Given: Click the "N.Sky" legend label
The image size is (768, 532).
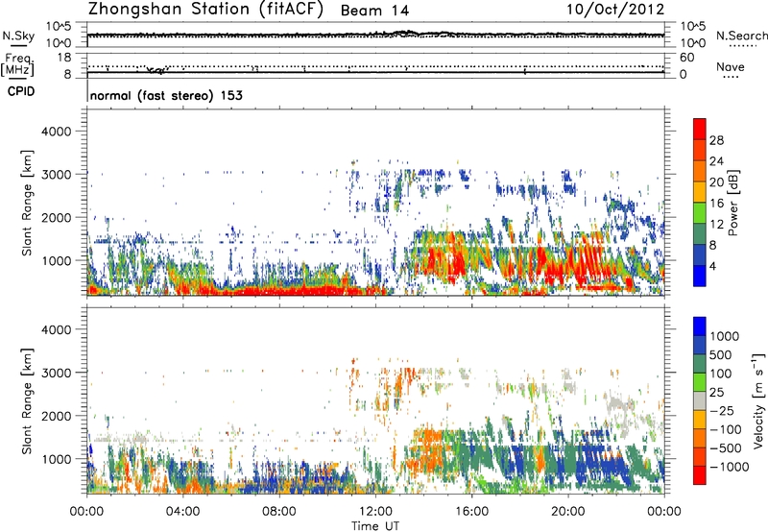Looking at the screenshot, I should coord(18,36).
